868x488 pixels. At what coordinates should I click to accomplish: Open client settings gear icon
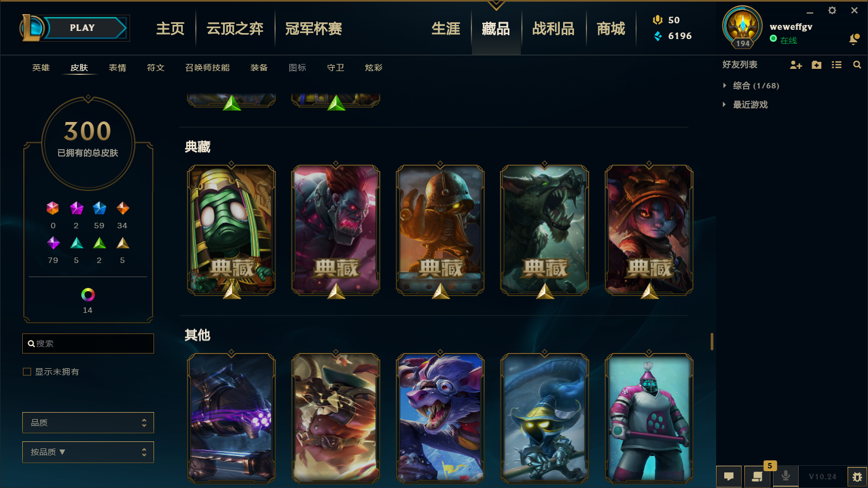[832, 10]
